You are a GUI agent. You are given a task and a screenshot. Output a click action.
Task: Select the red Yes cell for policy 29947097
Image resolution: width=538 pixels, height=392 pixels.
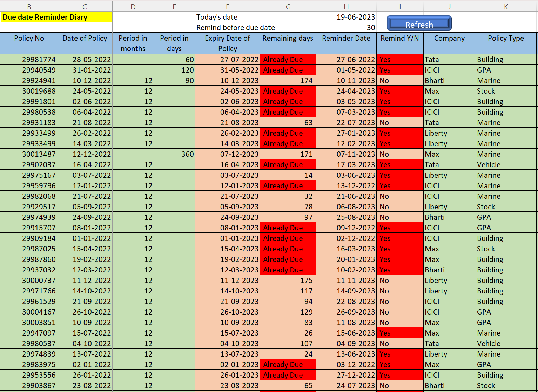pyautogui.click(x=399, y=333)
